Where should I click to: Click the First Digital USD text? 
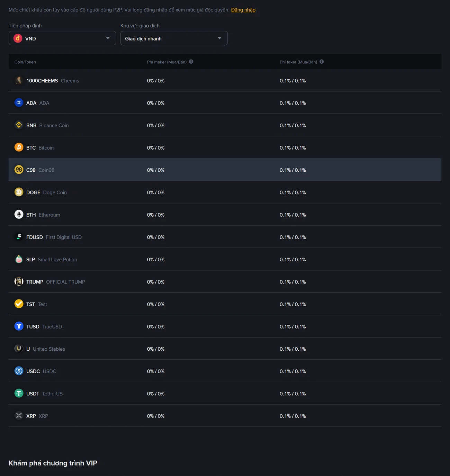click(64, 237)
